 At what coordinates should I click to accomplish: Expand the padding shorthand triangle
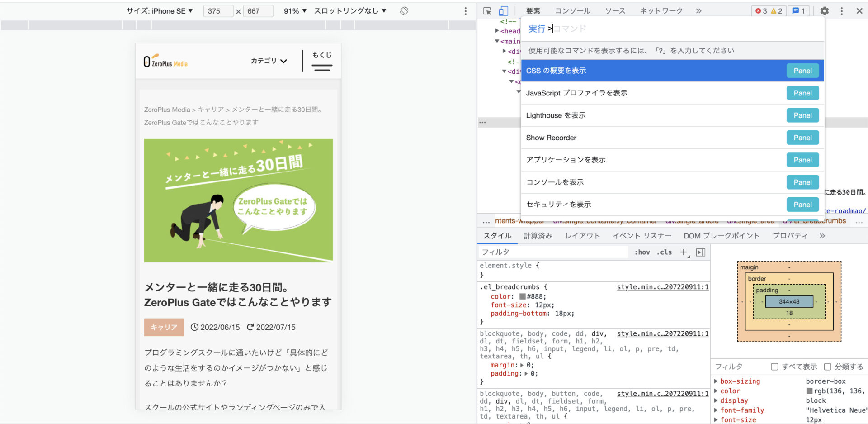tap(526, 374)
